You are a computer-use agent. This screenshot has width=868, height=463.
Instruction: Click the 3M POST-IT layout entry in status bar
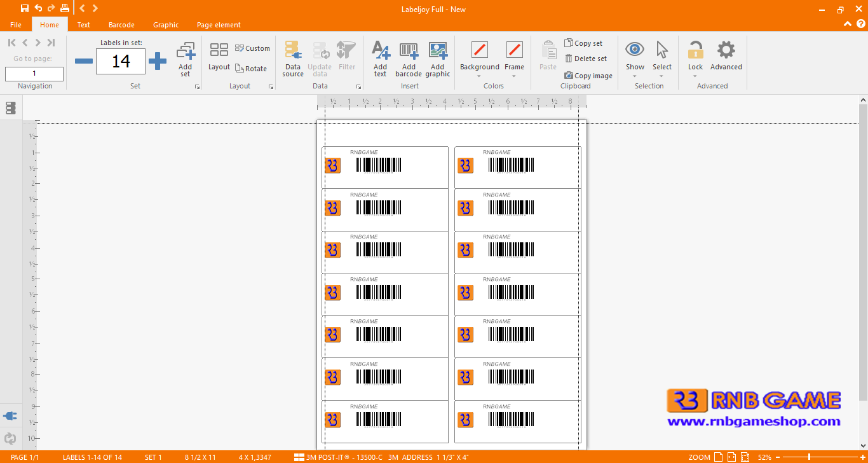(381, 457)
